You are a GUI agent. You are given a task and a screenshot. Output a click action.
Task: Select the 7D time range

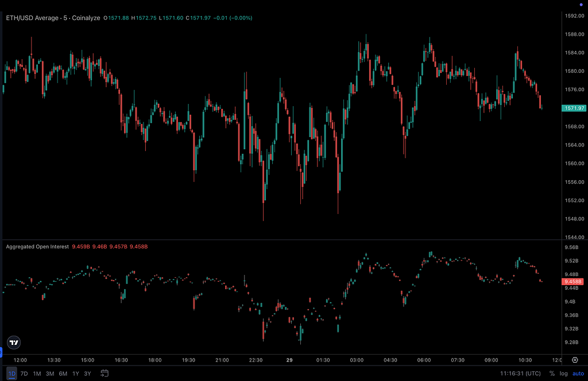click(x=24, y=374)
